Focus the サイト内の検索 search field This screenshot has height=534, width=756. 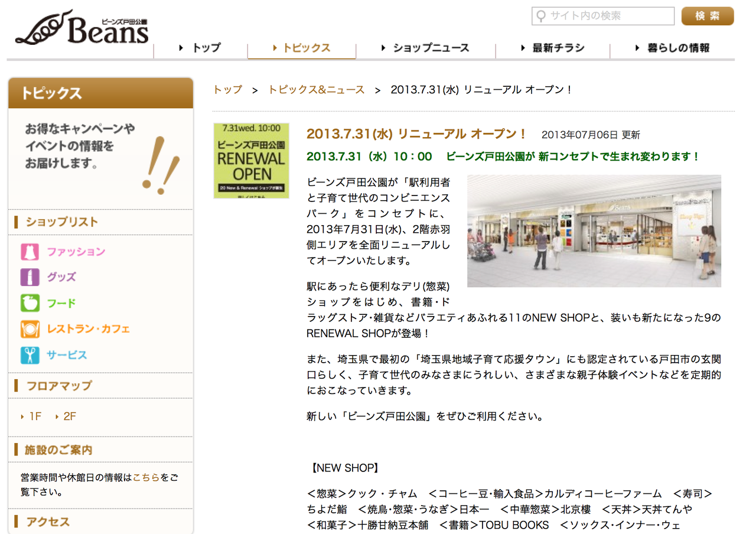[603, 16]
